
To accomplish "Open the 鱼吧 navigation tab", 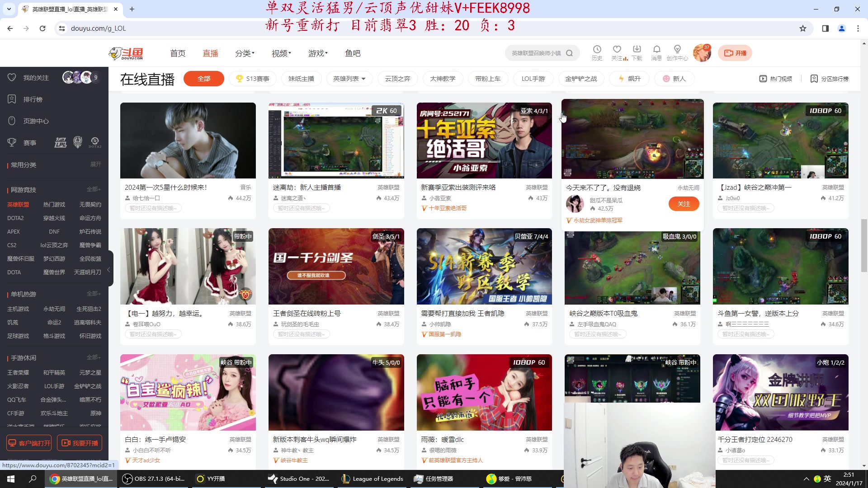I will [x=353, y=53].
